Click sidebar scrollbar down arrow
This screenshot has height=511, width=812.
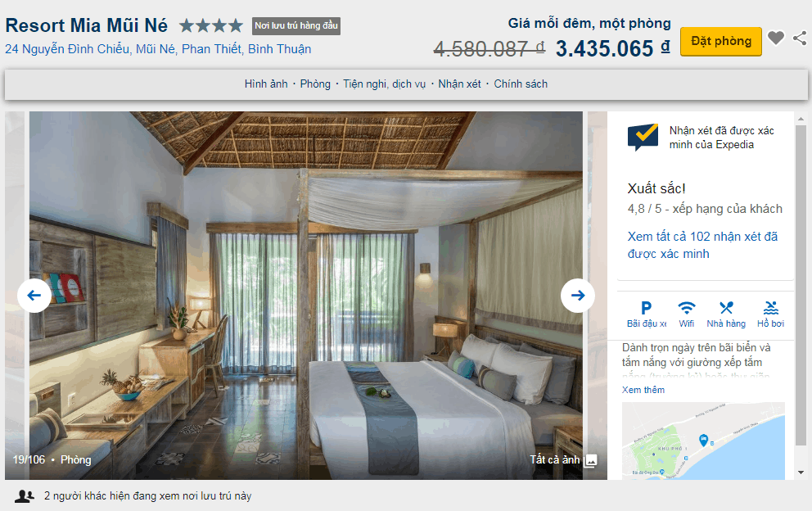[801, 473]
